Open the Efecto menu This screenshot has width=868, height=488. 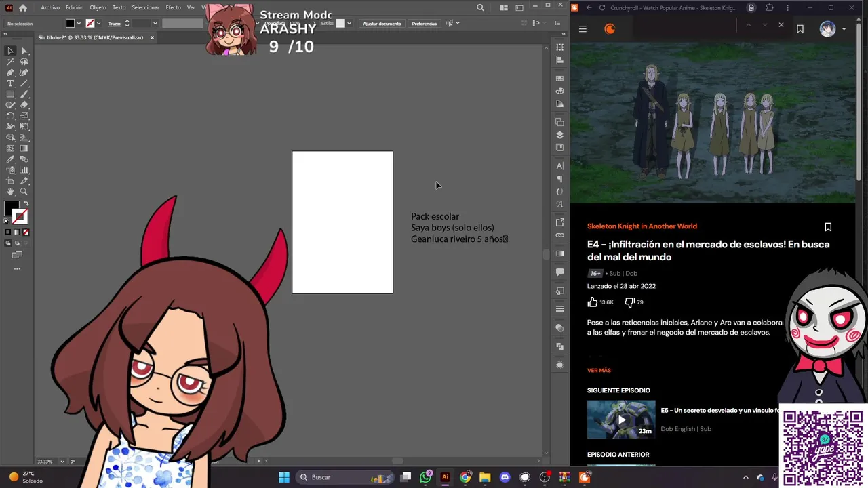click(x=173, y=7)
